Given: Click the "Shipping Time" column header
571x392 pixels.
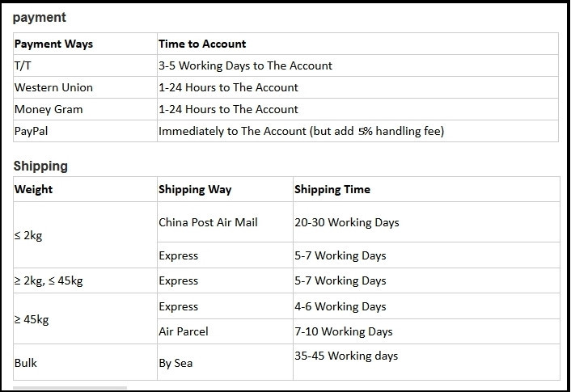Looking at the screenshot, I should (332, 189).
